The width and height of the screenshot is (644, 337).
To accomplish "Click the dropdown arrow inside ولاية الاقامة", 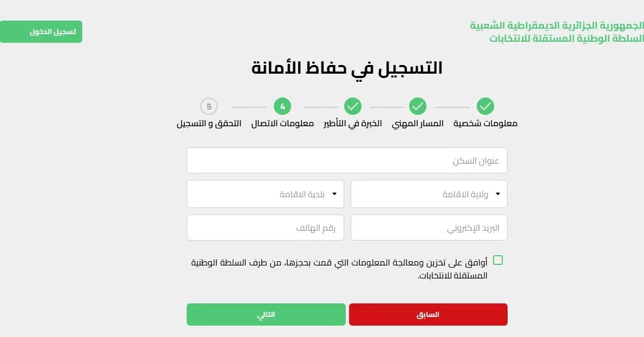I will point(498,193).
